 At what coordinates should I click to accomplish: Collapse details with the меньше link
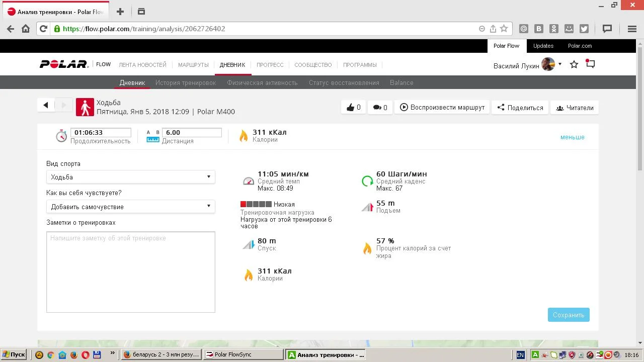[x=572, y=137]
